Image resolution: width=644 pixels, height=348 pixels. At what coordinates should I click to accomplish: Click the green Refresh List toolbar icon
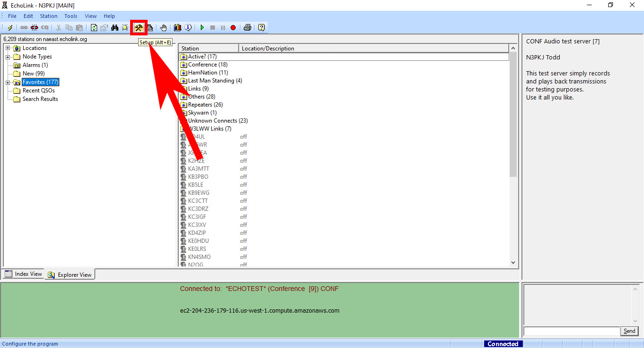94,28
